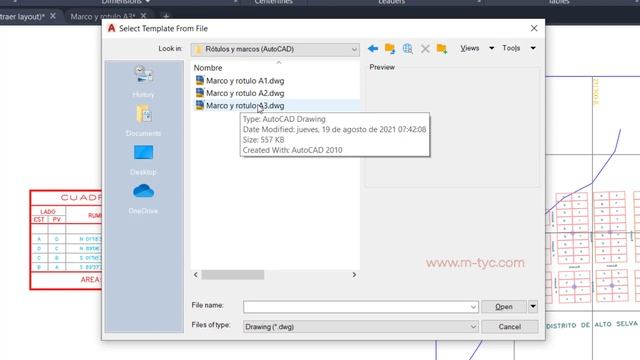
Task: Click the Open button
Action: tap(504, 307)
